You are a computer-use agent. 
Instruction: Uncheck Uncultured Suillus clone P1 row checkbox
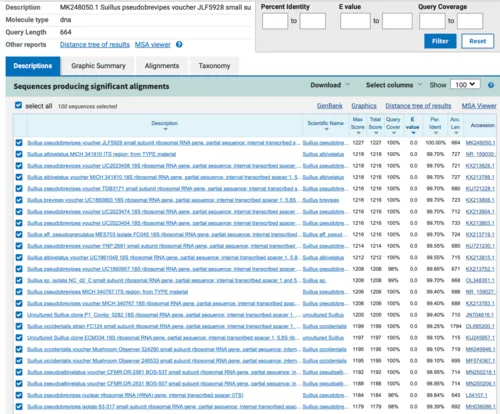click(x=19, y=315)
